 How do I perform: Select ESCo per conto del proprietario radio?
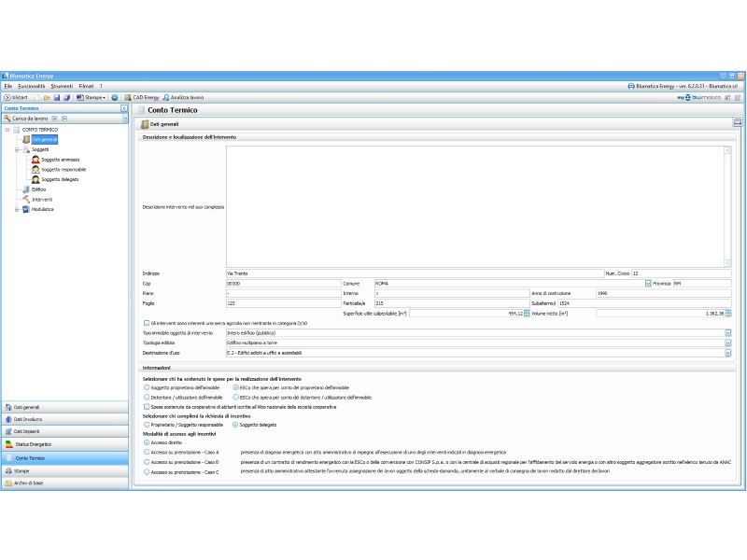[x=235, y=388]
